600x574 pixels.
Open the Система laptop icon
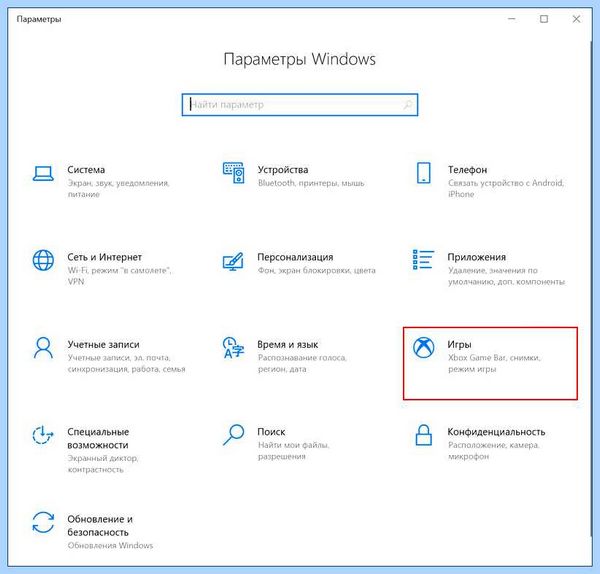click(x=43, y=173)
